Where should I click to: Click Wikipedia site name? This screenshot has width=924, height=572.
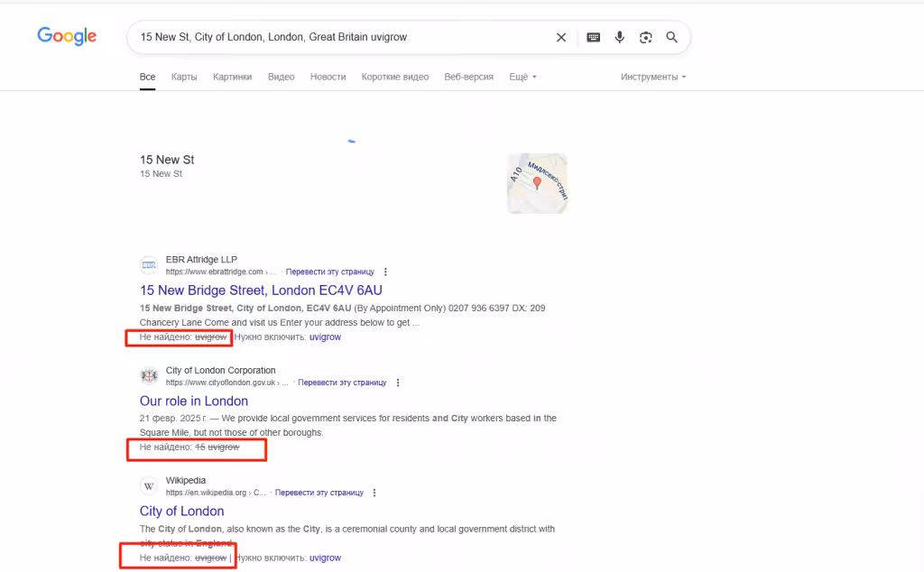[186, 480]
